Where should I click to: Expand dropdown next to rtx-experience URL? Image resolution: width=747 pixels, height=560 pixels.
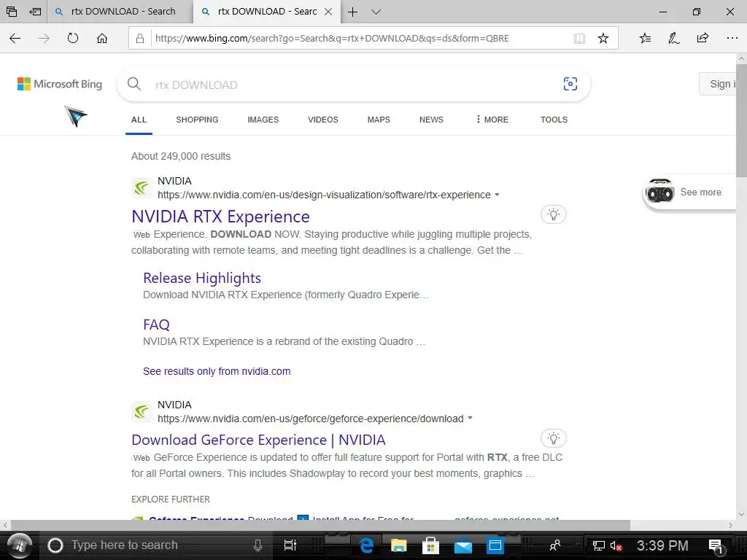coord(497,195)
